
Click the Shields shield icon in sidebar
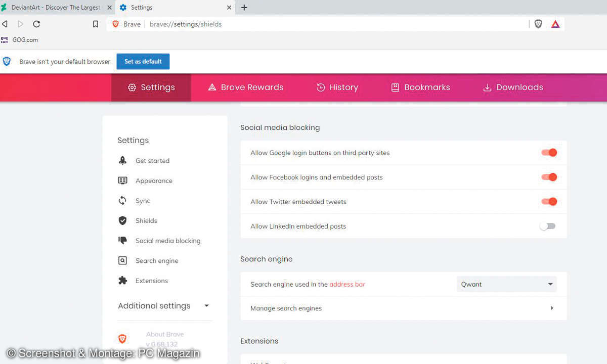(122, 220)
